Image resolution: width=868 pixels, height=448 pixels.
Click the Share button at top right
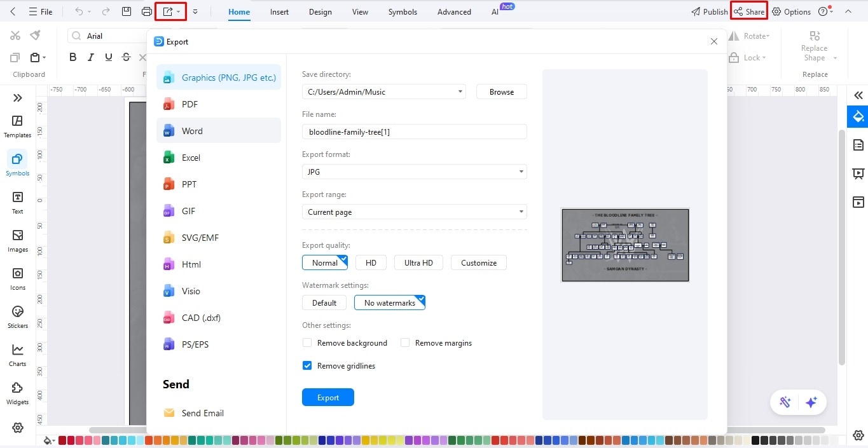pos(749,11)
